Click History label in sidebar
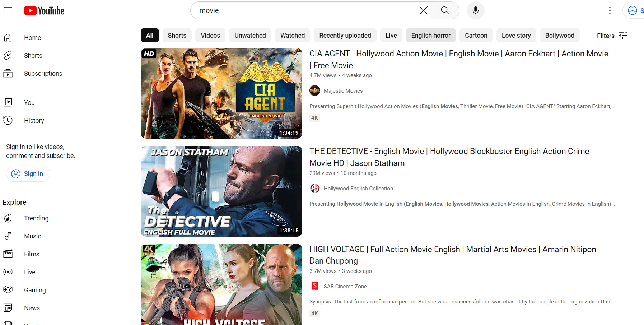The width and height of the screenshot is (644, 325). [34, 121]
